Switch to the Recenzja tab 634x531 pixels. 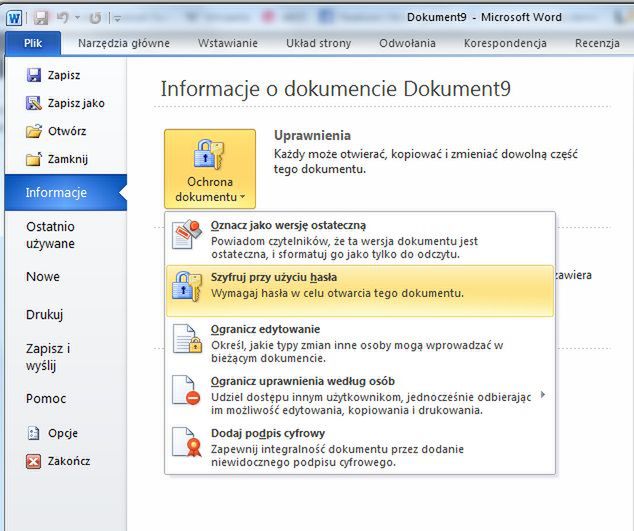click(x=597, y=43)
